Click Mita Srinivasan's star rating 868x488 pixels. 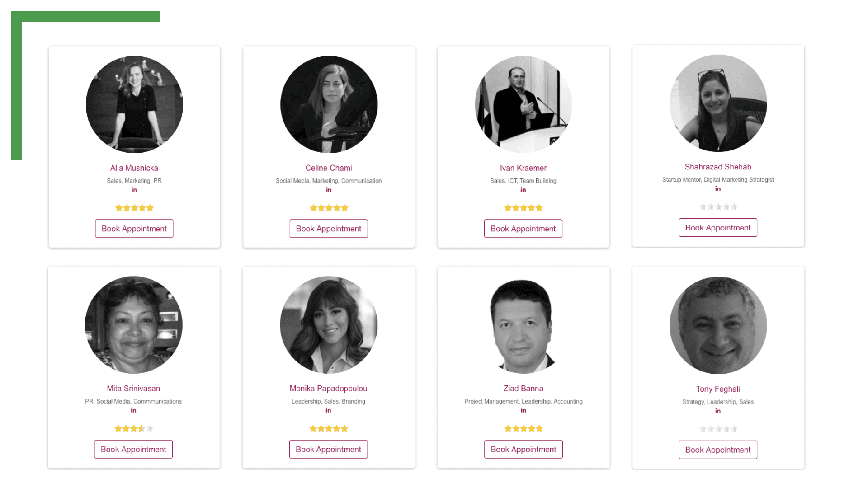133,428
